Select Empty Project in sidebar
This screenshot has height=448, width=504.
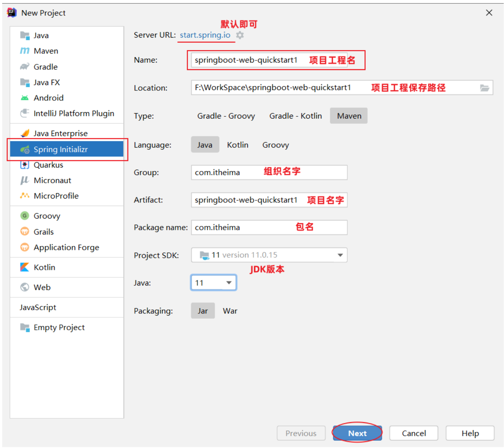[67, 327]
